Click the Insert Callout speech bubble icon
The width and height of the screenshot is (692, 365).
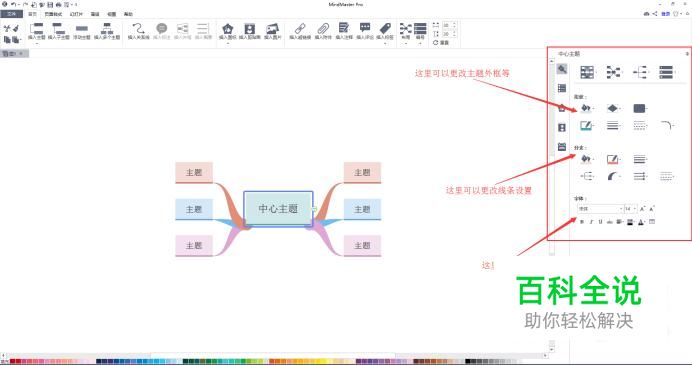(162, 29)
